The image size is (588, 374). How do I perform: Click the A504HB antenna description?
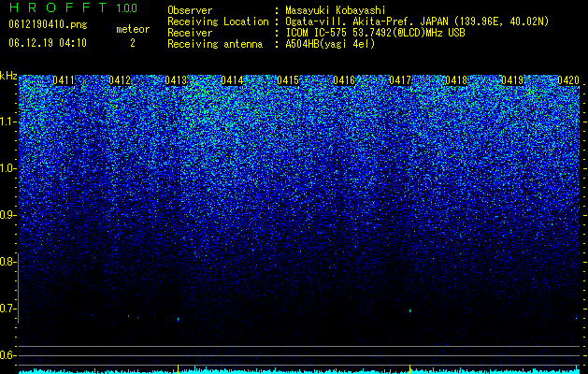(330, 44)
